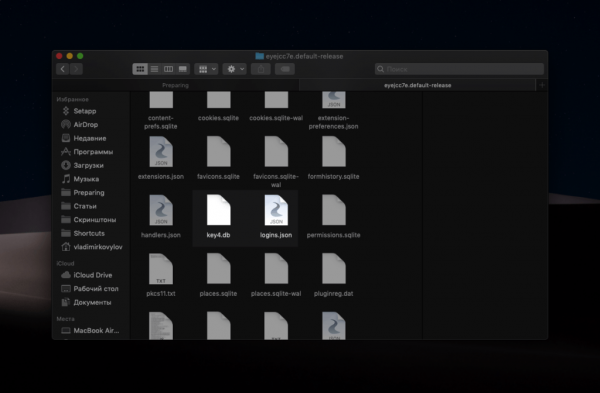Select the eyejcc7e.default-release tab
The height and width of the screenshot is (393, 600).
tap(417, 85)
